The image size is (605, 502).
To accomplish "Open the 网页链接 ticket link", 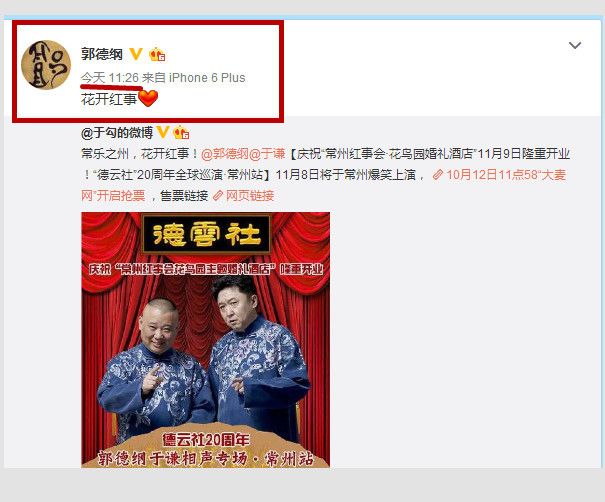I will [x=250, y=196].
